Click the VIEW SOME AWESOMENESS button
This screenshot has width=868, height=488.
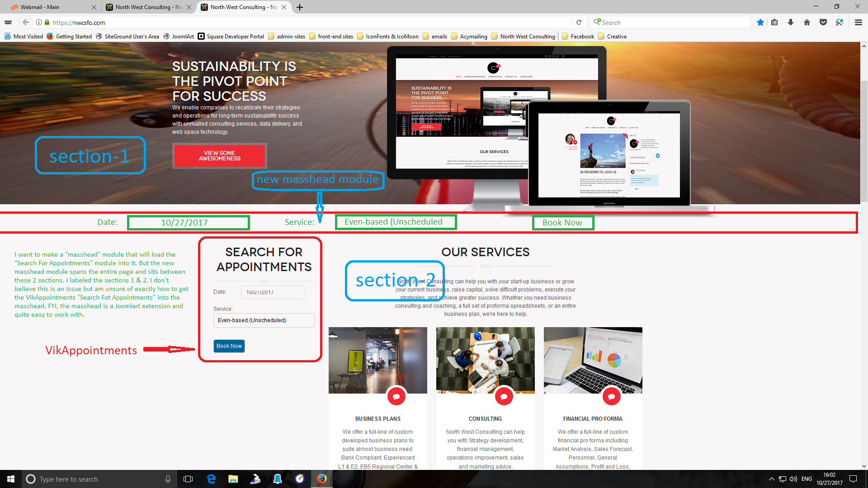coord(219,156)
